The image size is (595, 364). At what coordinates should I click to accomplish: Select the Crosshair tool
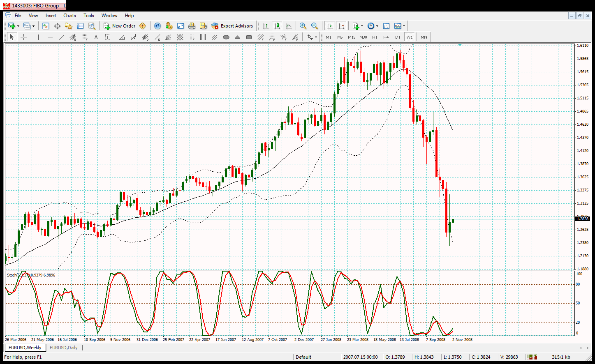click(x=24, y=37)
